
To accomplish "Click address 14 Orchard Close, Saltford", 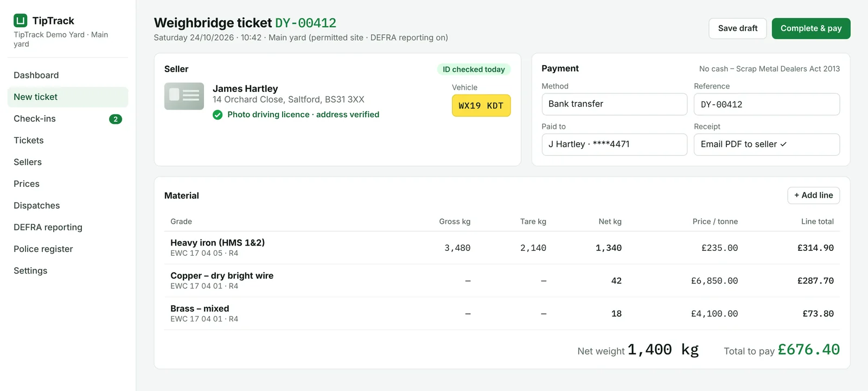I will (289, 99).
